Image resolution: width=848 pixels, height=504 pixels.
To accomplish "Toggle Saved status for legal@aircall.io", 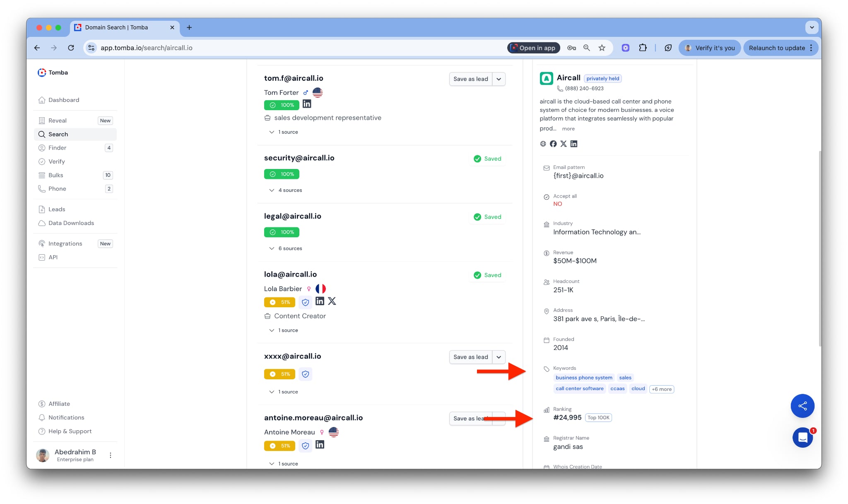I will tap(487, 217).
